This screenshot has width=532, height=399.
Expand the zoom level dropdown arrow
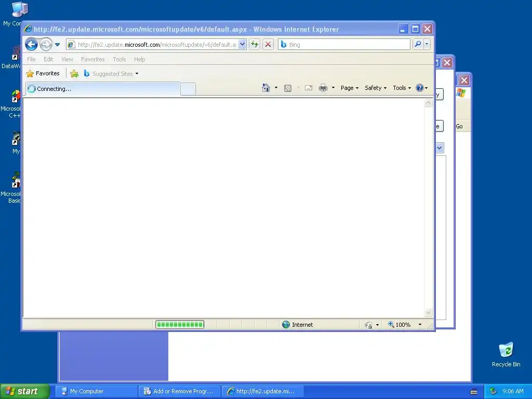tap(420, 325)
